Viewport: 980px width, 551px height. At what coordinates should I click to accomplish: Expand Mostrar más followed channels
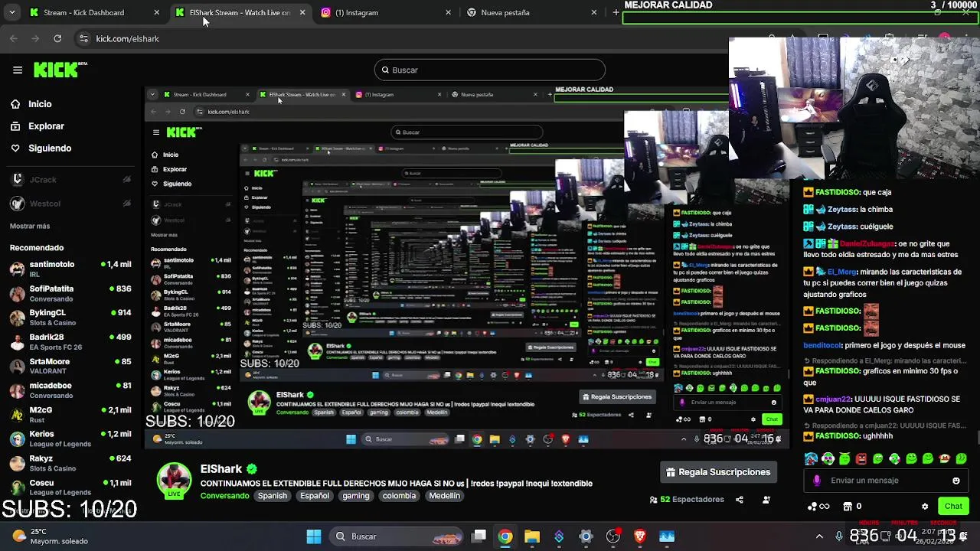(x=30, y=226)
